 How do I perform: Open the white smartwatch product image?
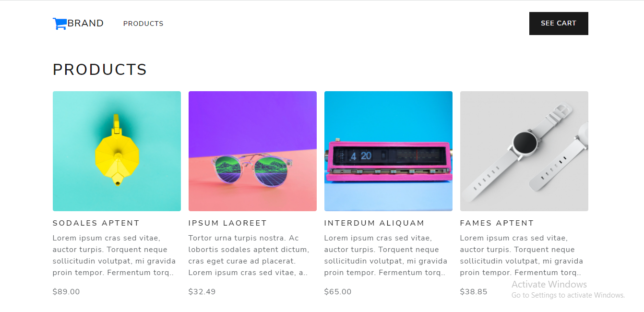[524, 151]
